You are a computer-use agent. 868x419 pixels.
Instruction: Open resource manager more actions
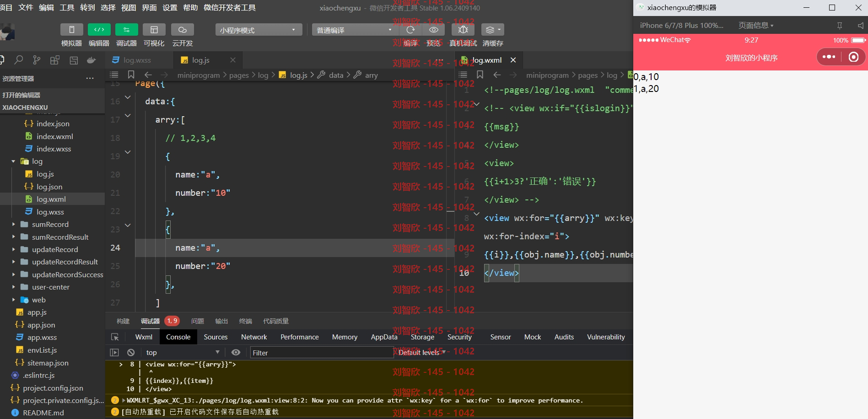(x=90, y=78)
